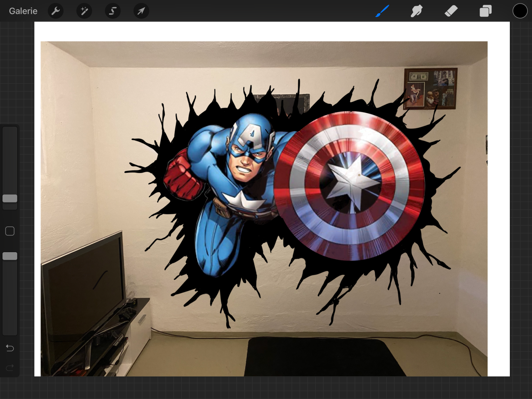Tap the framed photo collage on wall

tap(430, 89)
